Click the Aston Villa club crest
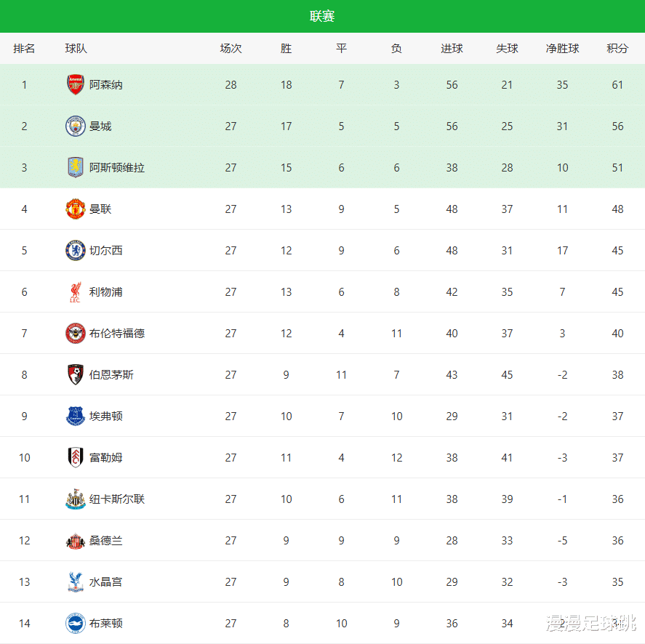The image size is (645, 644). (76, 168)
